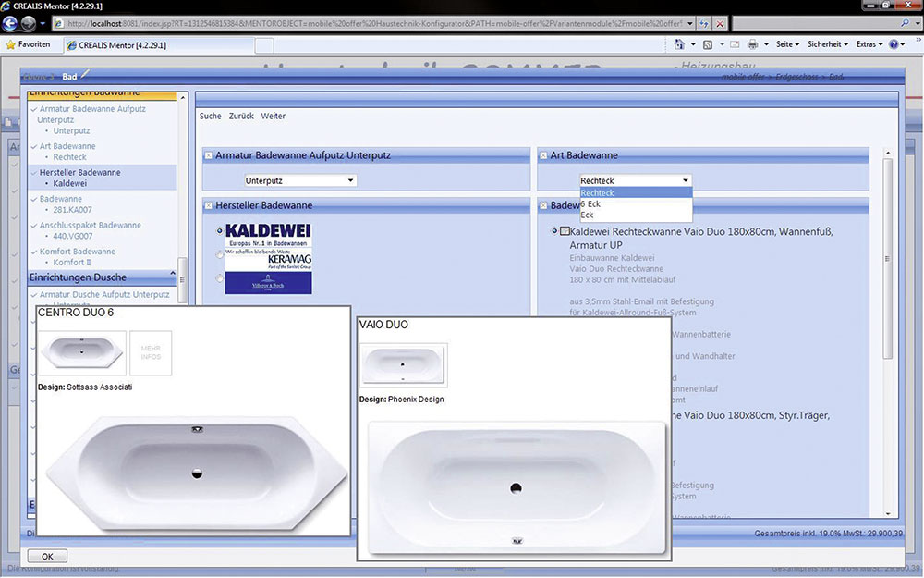Select the Kaldewei manufacturer radio button
924x578 pixels.
220,231
